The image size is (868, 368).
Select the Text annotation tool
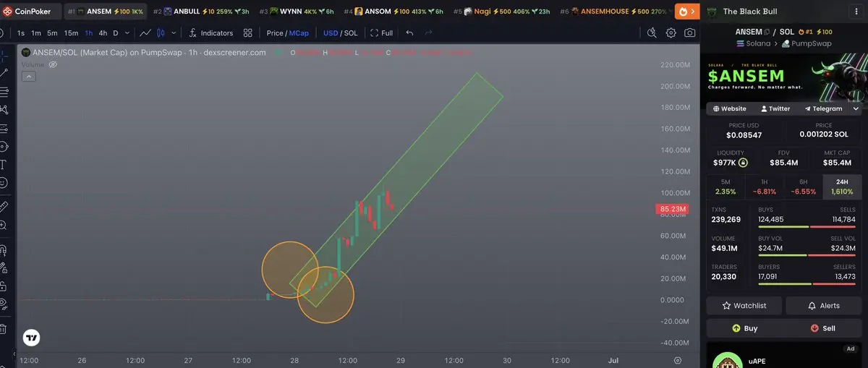(4, 165)
